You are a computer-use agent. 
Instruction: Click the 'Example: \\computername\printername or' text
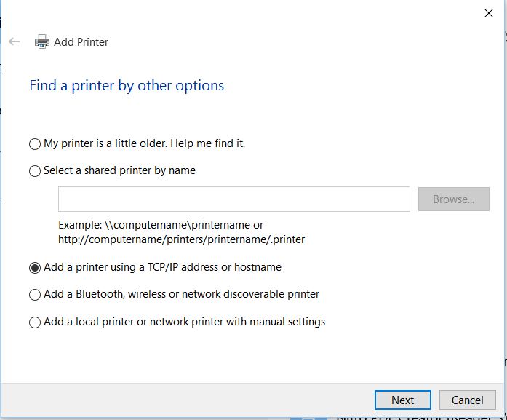click(161, 225)
